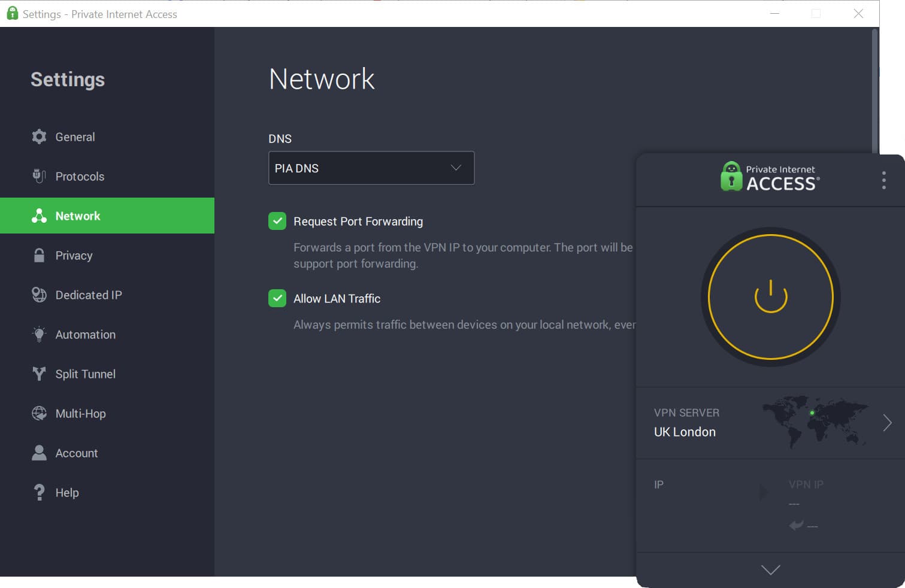
Task: Click the Multi-Hop globe icon
Action: pos(39,413)
